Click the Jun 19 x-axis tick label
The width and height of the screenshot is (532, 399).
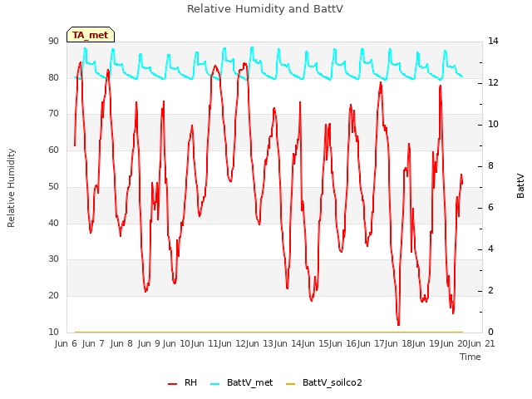tap(426, 343)
